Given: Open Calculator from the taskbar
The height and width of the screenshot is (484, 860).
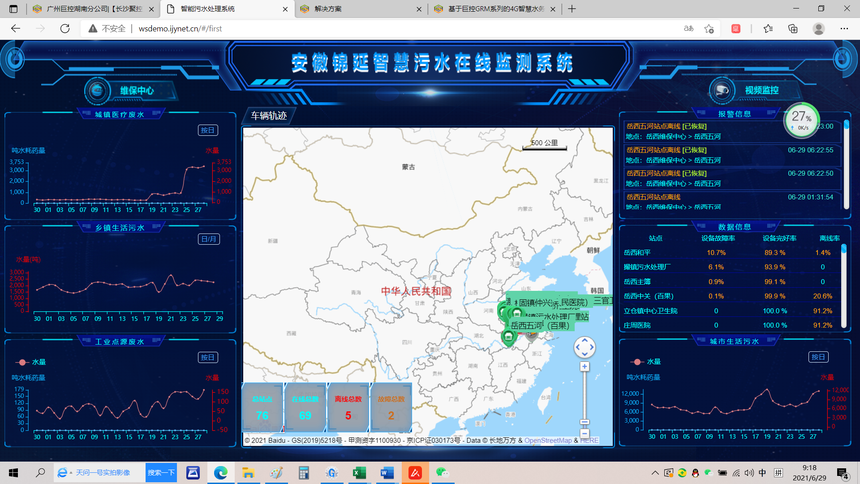Looking at the screenshot, I should (x=304, y=472).
